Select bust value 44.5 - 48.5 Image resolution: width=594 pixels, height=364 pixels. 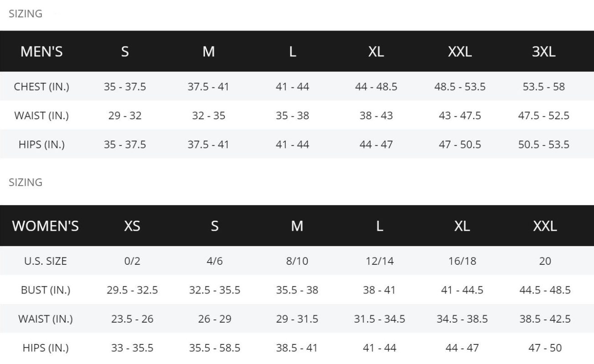[x=545, y=290]
